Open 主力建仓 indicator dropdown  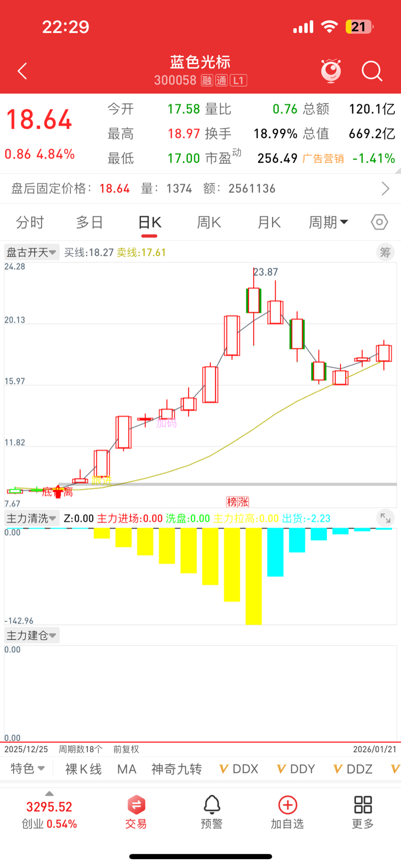pos(32,635)
